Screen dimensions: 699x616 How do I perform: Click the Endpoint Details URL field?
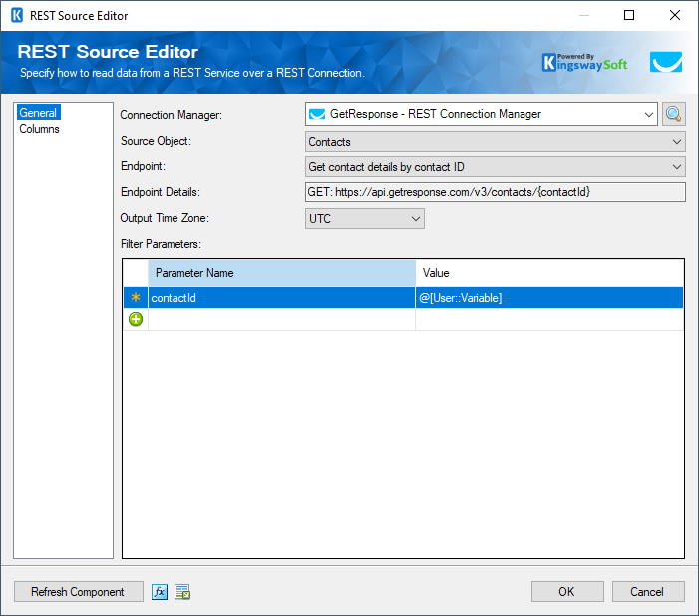[x=496, y=192]
